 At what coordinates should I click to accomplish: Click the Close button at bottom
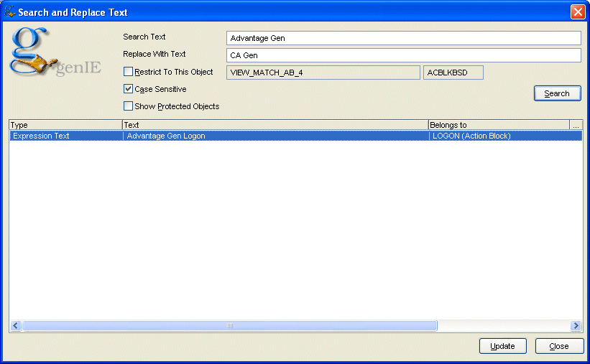pyautogui.click(x=559, y=346)
